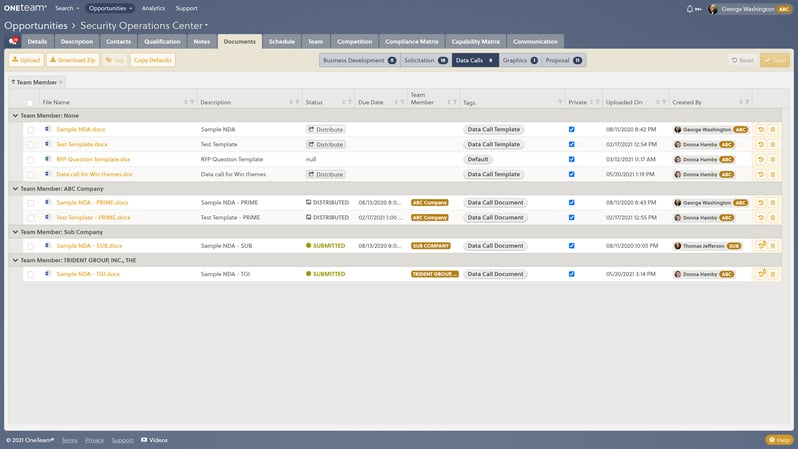Click the filter icon on Status column
The height and width of the screenshot is (449, 798).
(x=350, y=102)
